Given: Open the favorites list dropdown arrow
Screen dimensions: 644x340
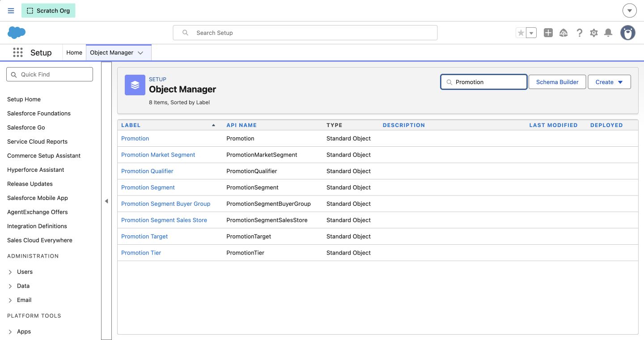Looking at the screenshot, I should tap(531, 33).
